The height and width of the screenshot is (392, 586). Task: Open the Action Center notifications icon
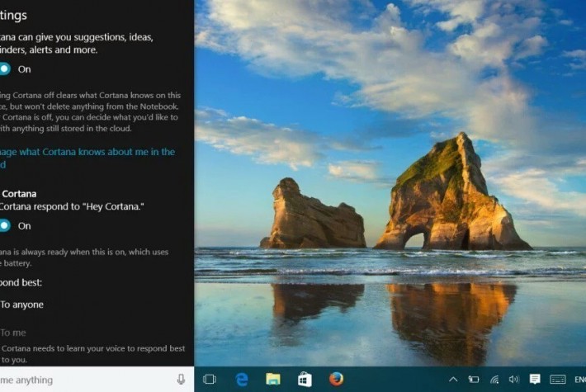click(x=535, y=380)
